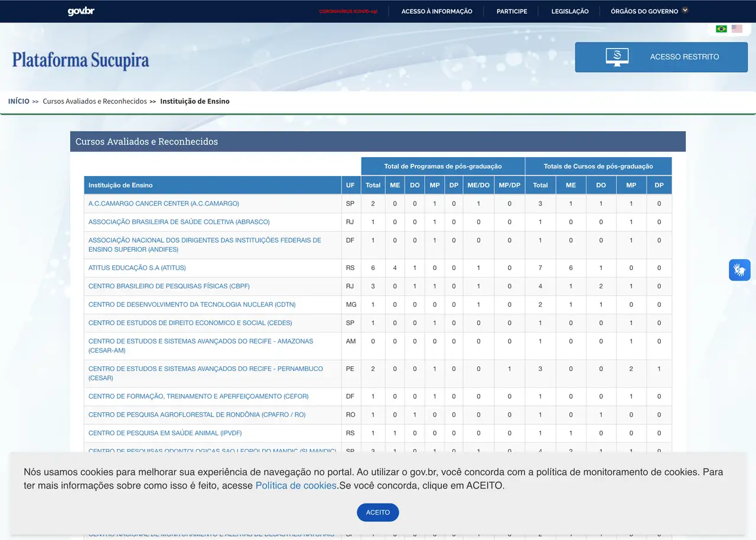The width and height of the screenshot is (756, 540).
Task: Click the Acesso Restrito button
Action: coord(661,57)
